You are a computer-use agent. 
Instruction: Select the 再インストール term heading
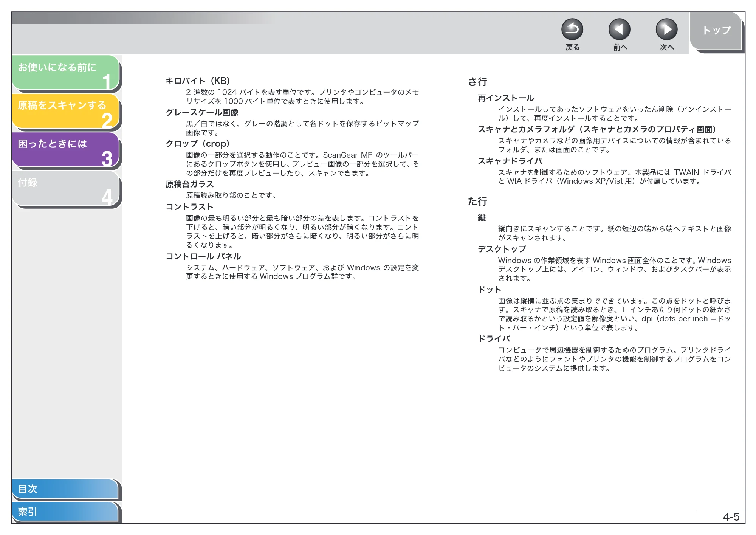pos(506,98)
